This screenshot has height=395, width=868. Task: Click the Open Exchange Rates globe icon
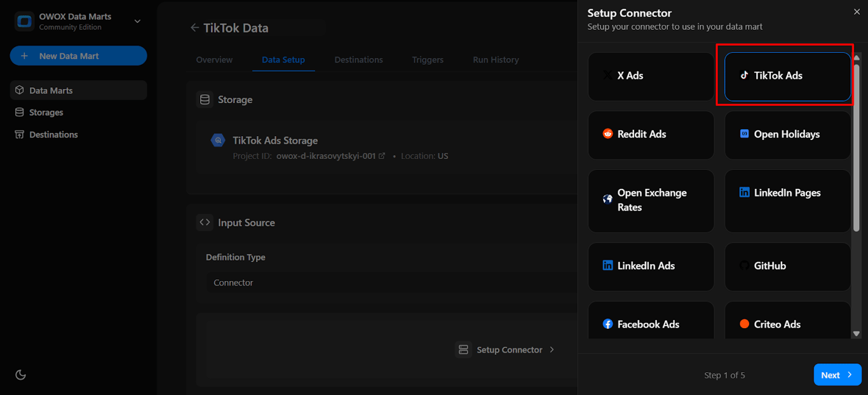tap(607, 199)
